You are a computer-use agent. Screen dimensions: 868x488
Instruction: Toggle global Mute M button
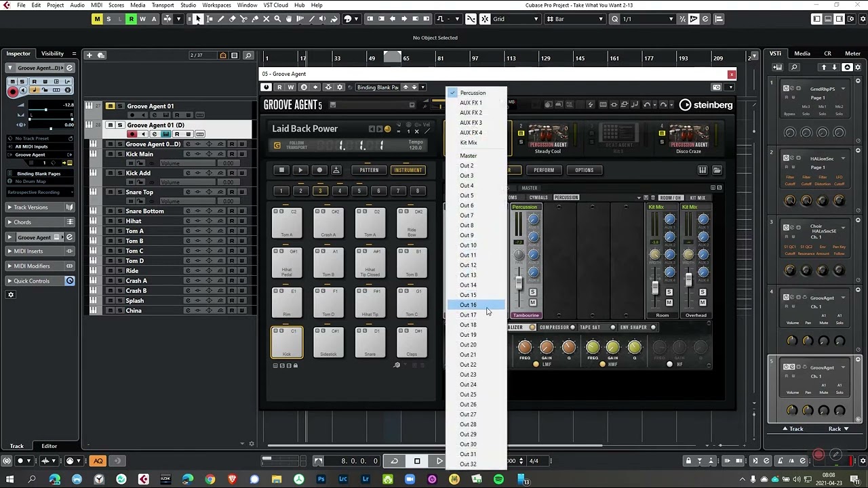(x=97, y=19)
